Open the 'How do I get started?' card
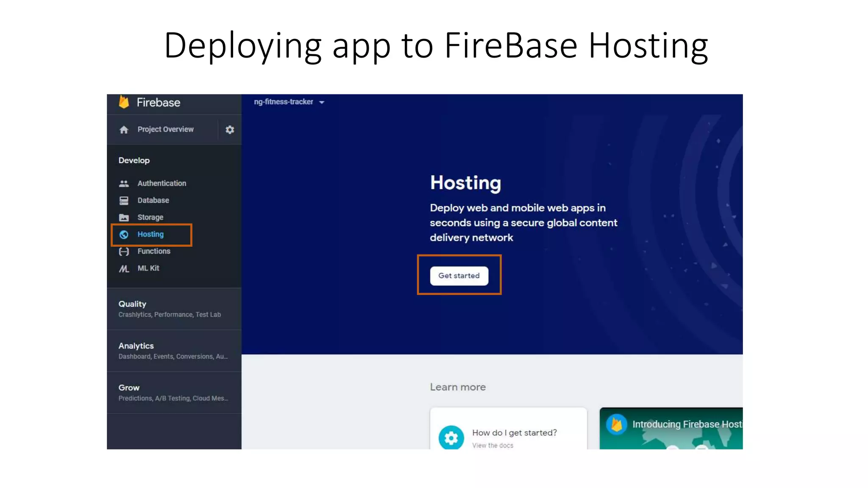Image resolution: width=868 pixels, height=488 pixels. (x=508, y=429)
